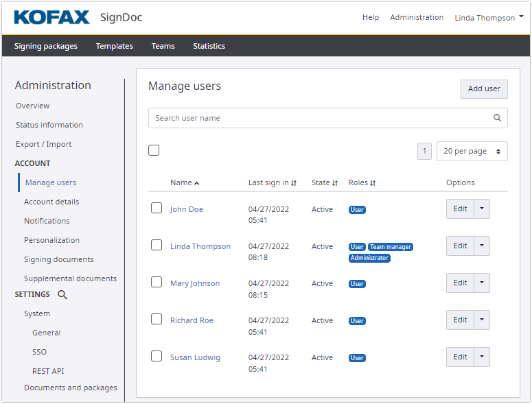Open options arrow beside Richard Roe's Edit
This screenshot has width=532, height=404.
[x=482, y=320]
